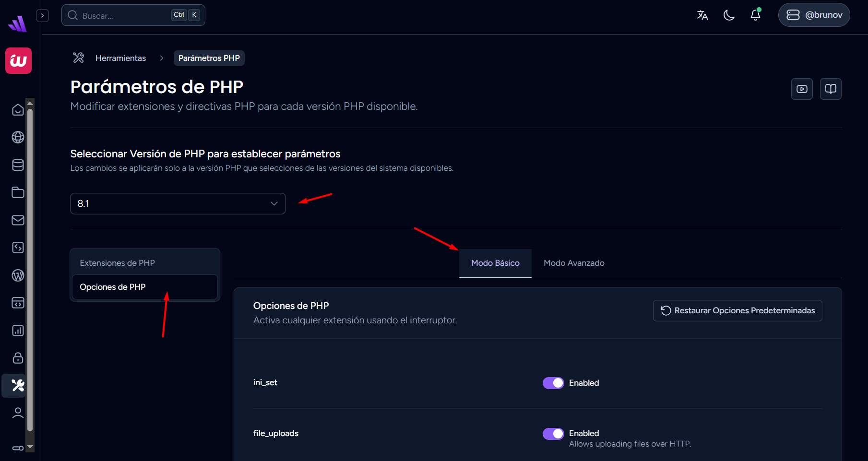Focus the Buscar search field

tap(125, 15)
